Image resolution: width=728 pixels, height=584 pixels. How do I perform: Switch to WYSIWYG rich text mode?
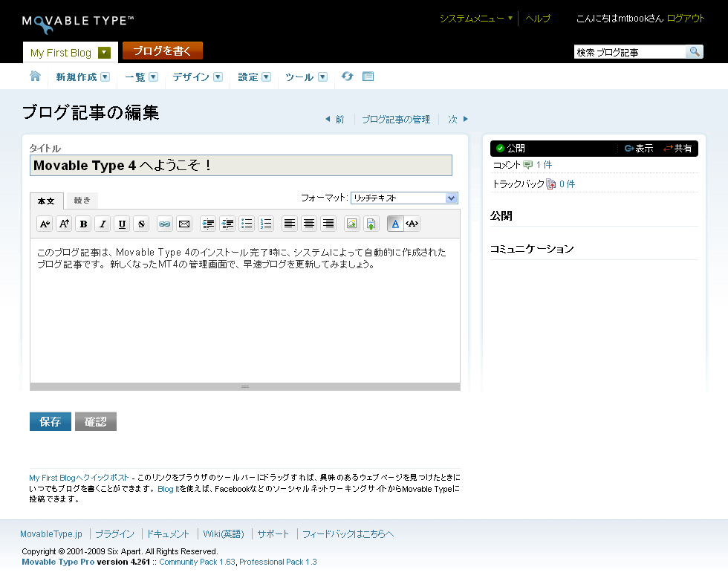pyautogui.click(x=395, y=224)
